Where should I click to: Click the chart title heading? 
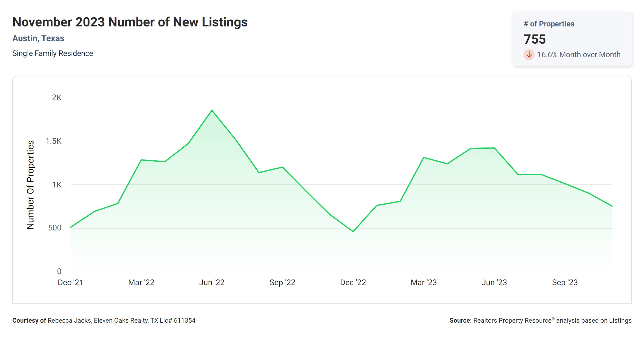coord(130,22)
